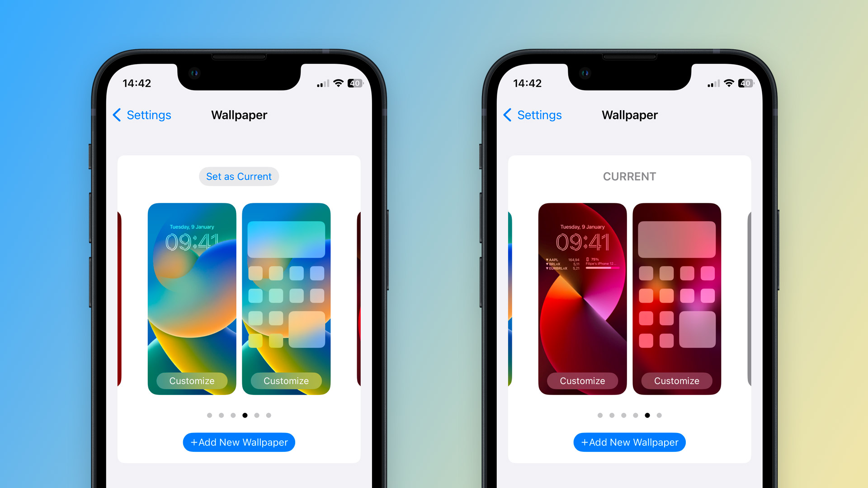Select the Set as Current option
This screenshot has width=868, height=488.
tap(240, 176)
